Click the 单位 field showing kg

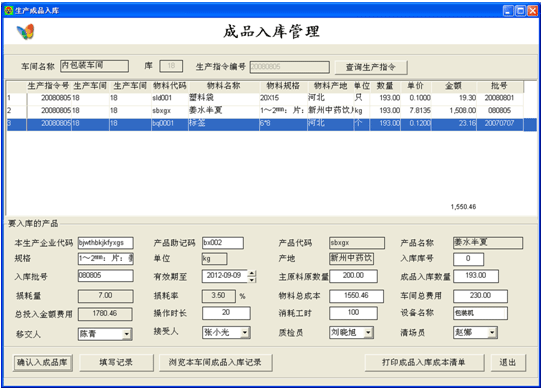[x=214, y=259]
